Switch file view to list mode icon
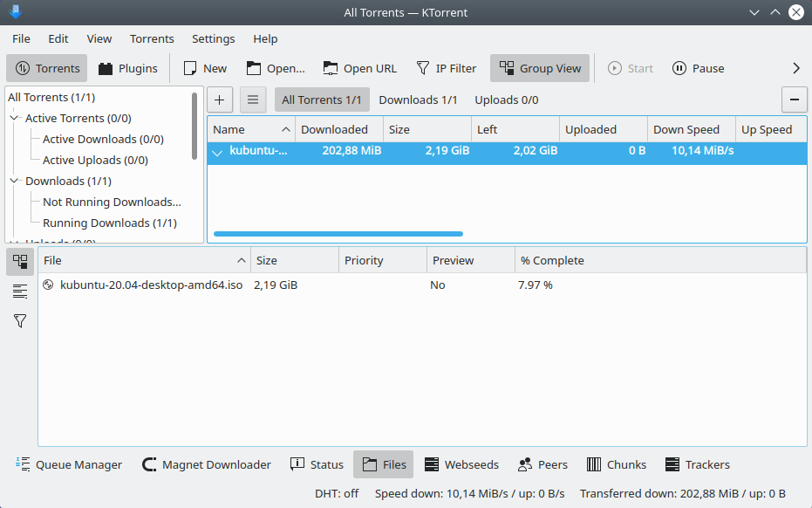This screenshot has height=508, width=812. click(x=20, y=292)
